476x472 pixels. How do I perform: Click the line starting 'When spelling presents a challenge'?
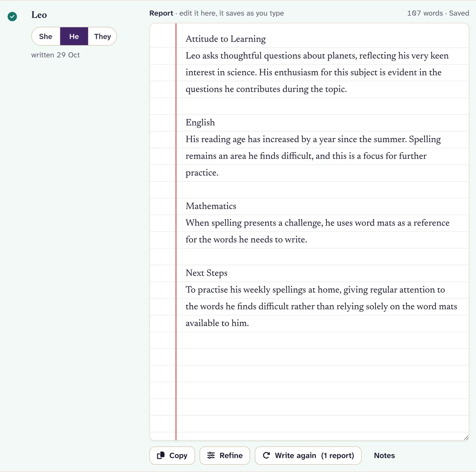pos(318,223)
